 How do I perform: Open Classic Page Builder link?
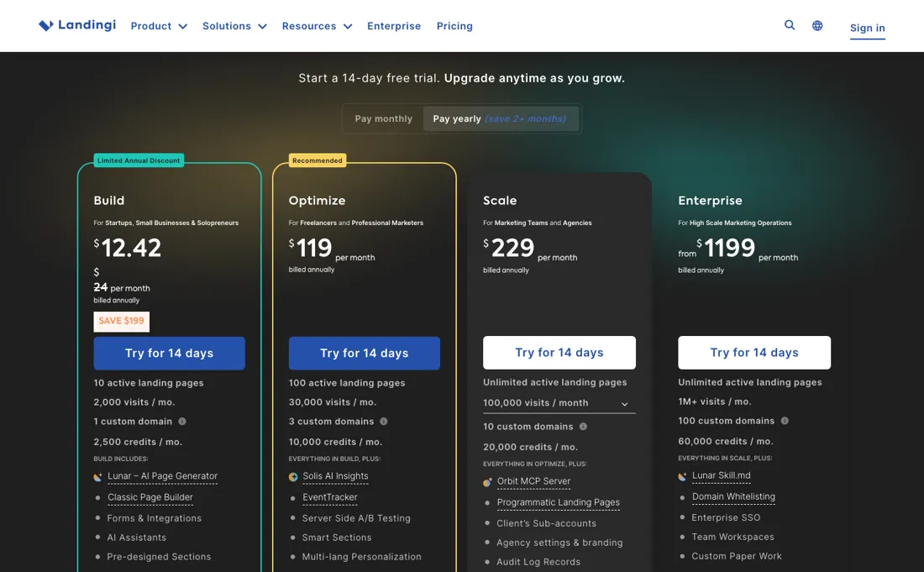point(150,497)
